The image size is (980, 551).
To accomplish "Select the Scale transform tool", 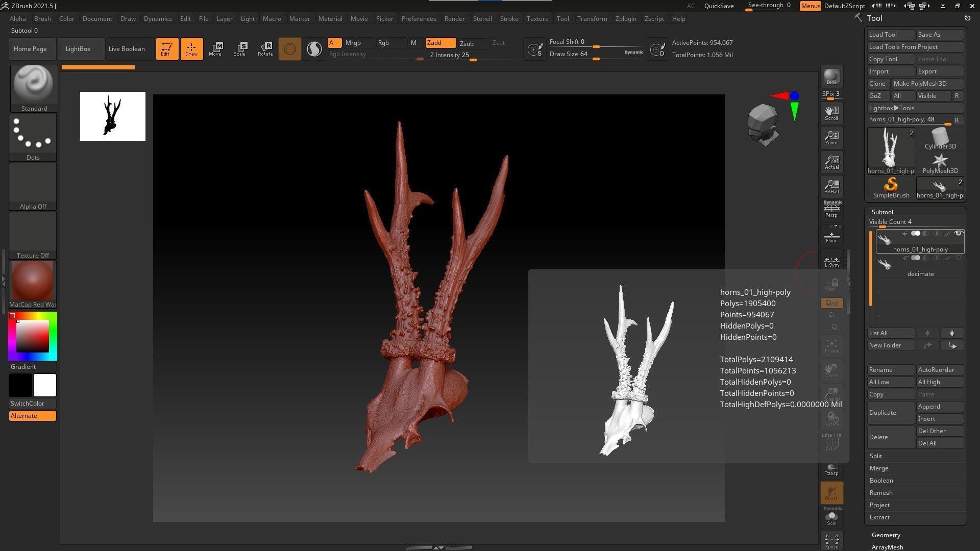I will [240, 49].
